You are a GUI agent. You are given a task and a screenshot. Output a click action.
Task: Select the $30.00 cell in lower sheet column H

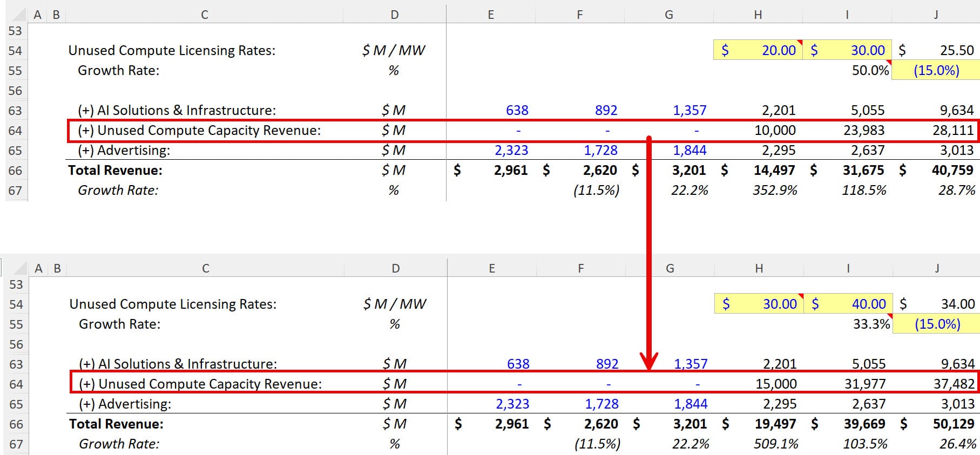point(759,304)
